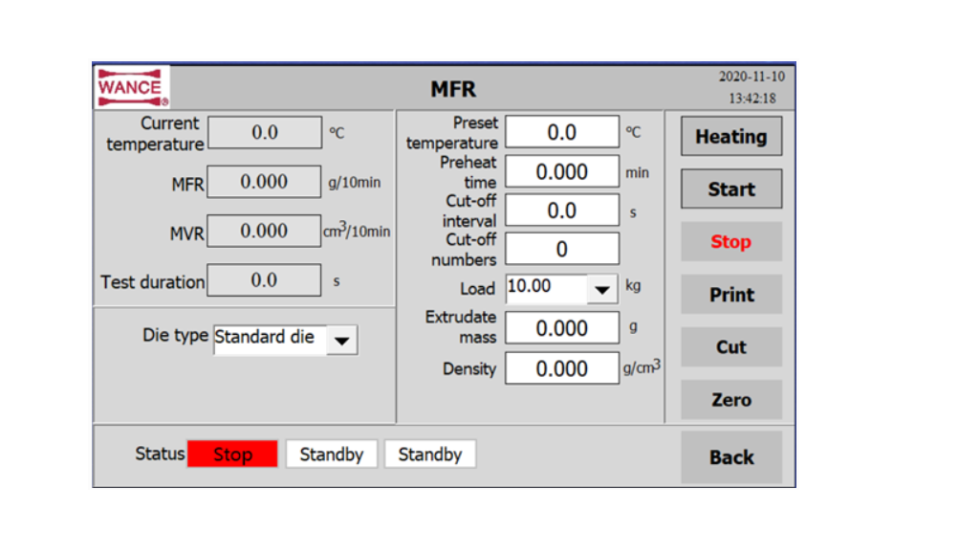The width and height of the screenshot is (980, 555).
Task: Select the Preheat time input field
Action: coord(562,172)
